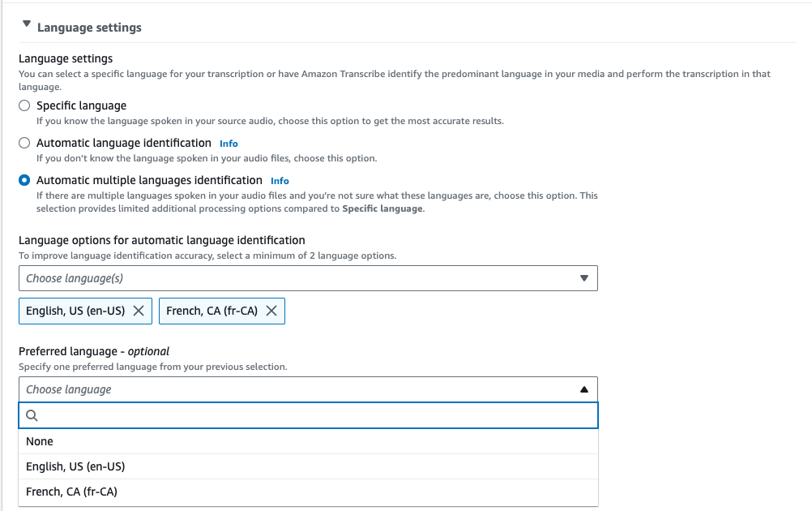Collapse the preferred language list via up arrow
The image size is (812, 511).
[x=583, y=389]
